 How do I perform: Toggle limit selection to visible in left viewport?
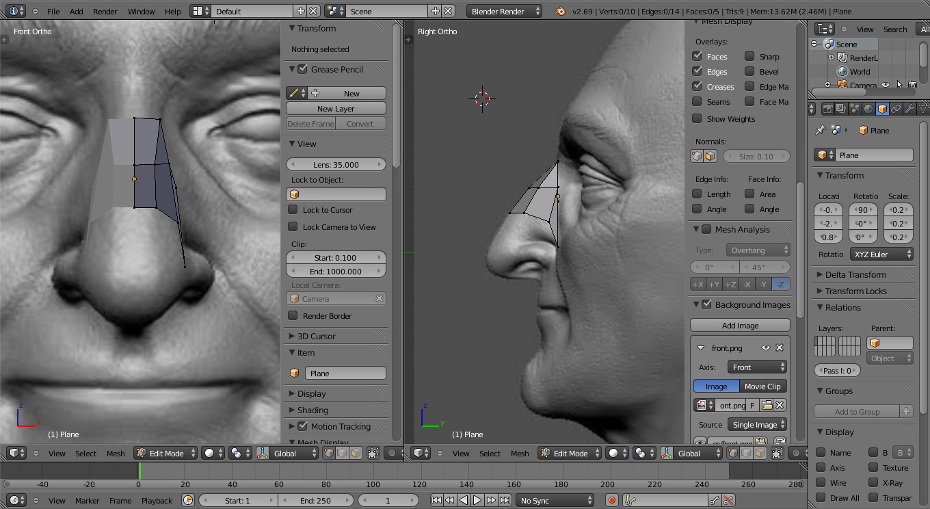[x=373, y=453]
